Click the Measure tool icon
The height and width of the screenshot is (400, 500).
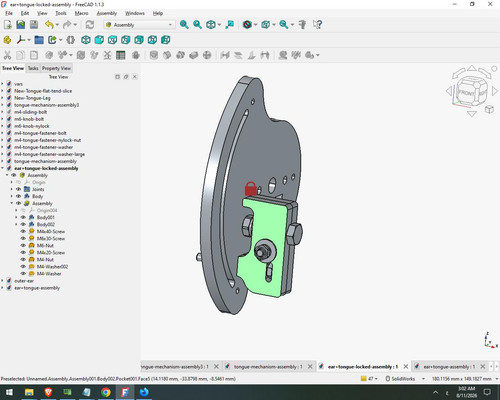(302, 25)
